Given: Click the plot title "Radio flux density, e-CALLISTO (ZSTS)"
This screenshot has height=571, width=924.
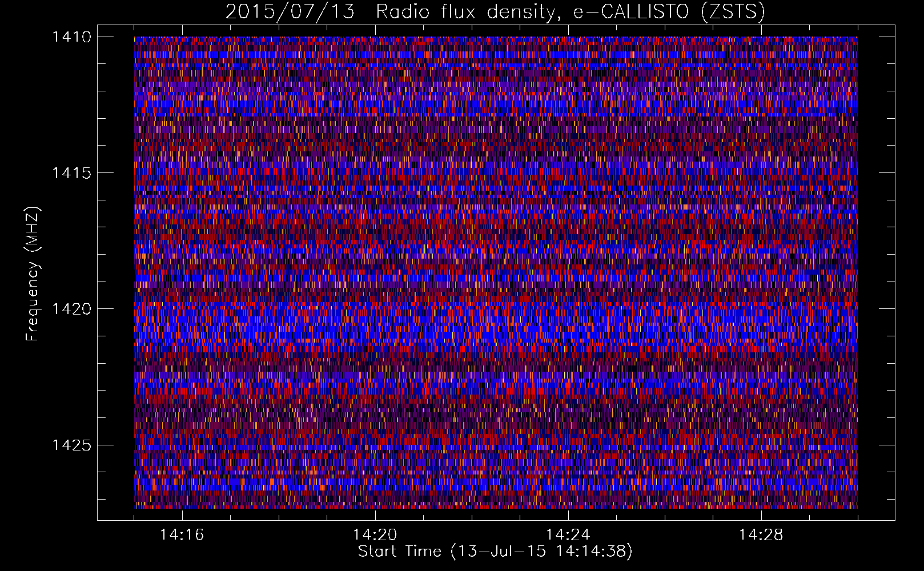Looking at the screenshot, I should point(571,12).
